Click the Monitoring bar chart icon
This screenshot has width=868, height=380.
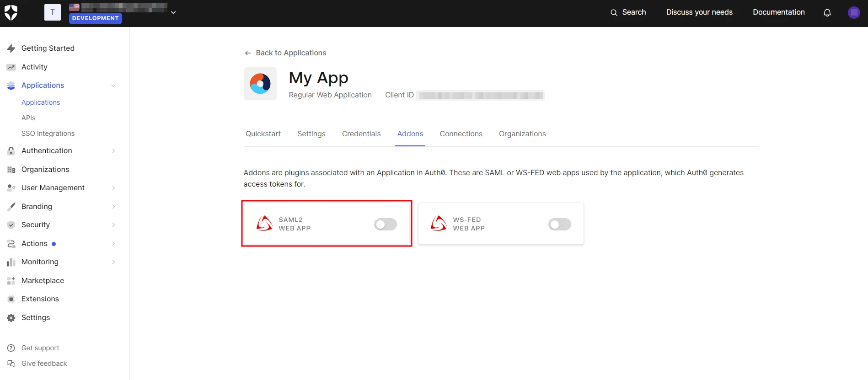point(11,262)
